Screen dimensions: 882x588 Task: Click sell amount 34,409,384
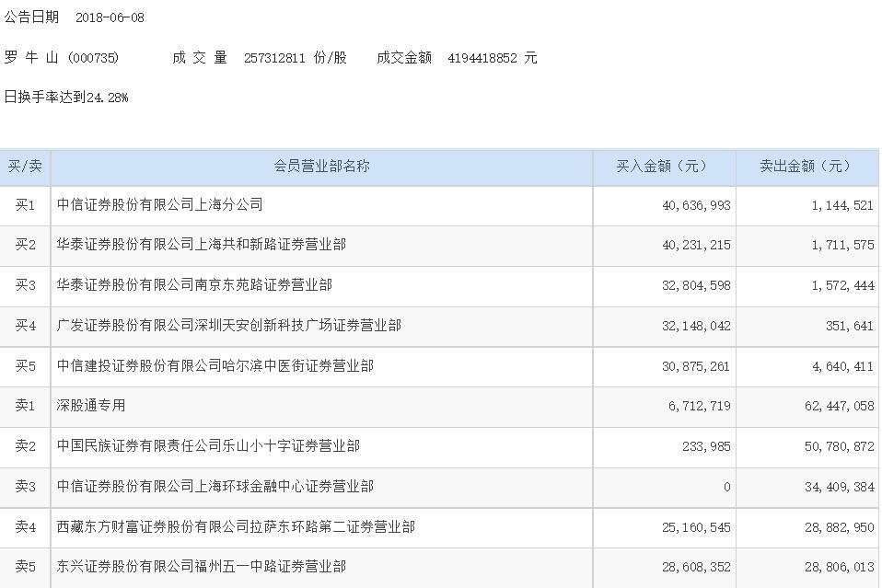click(840, 488)
